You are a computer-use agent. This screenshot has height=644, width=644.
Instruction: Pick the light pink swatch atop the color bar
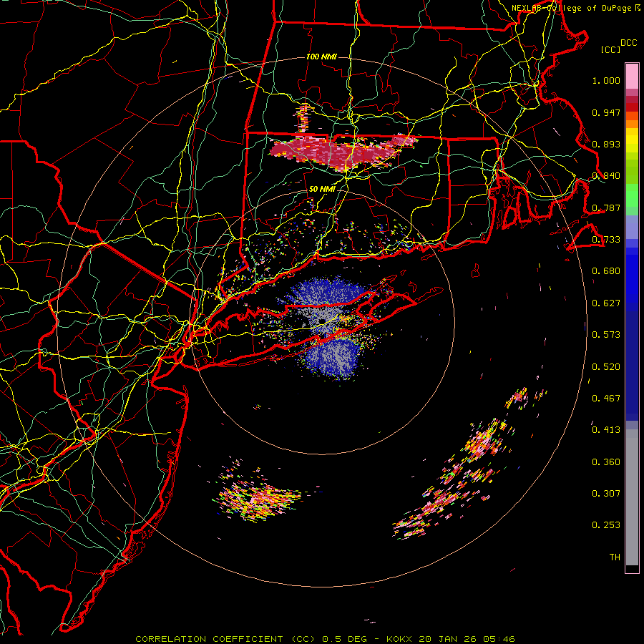(632, 76)
